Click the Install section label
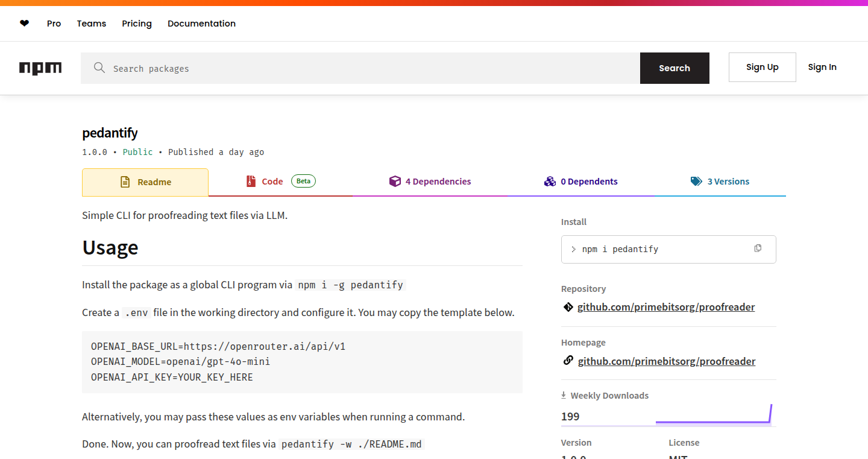This screenshot has height=459, width=868. point(574,222)
